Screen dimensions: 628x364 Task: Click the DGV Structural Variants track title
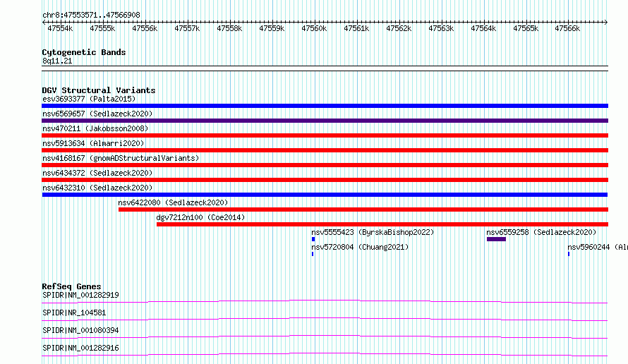(99, 90)
